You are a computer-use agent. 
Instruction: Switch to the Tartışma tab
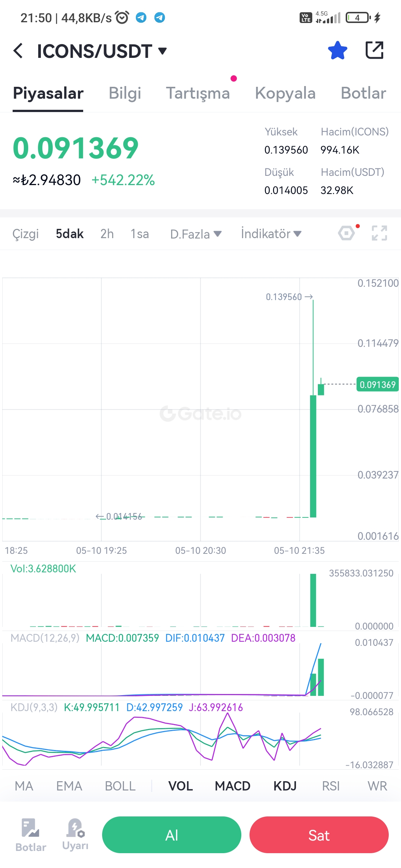[198, 93]
